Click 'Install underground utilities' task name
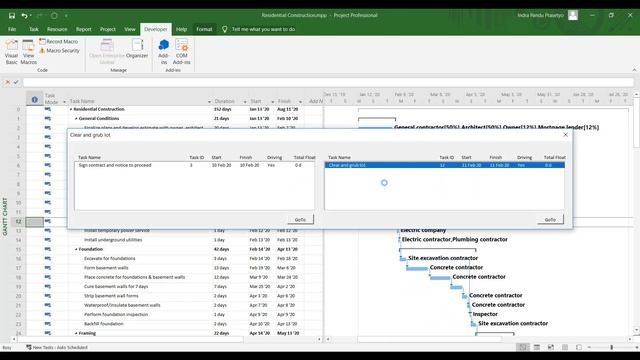The image size is (640, 360). pyautogui.click(x=113, y=240)
